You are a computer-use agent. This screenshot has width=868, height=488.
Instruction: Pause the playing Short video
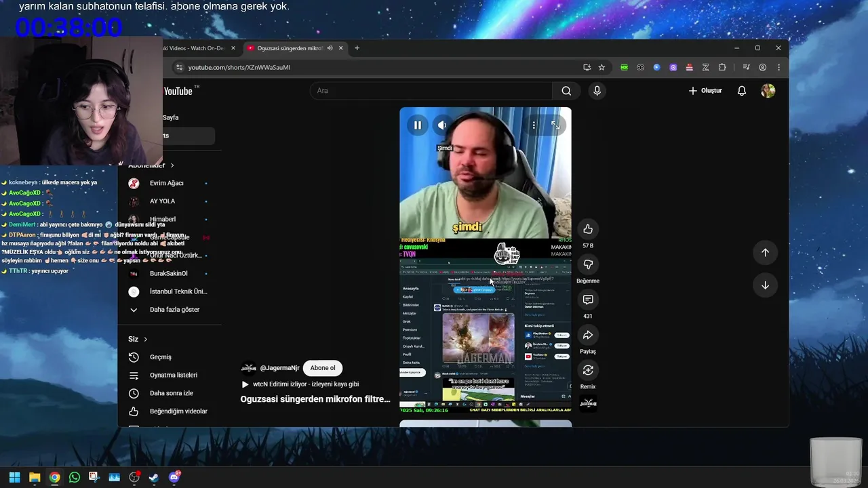click(x=418, y=125)
